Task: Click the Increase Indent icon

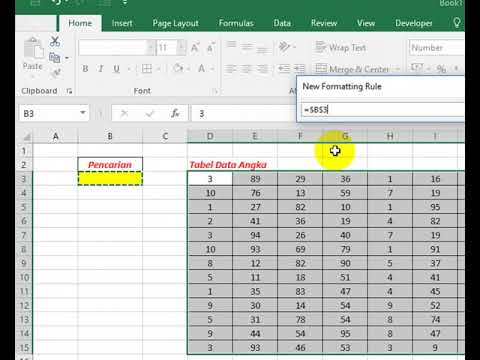Action: click(x=299, y=69)
